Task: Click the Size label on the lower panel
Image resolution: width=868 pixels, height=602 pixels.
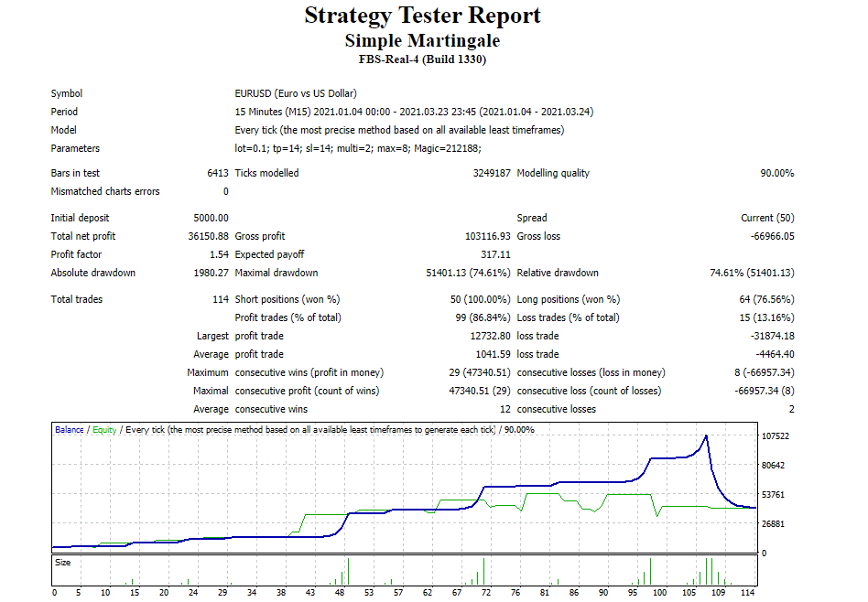Action: point(63,563)
